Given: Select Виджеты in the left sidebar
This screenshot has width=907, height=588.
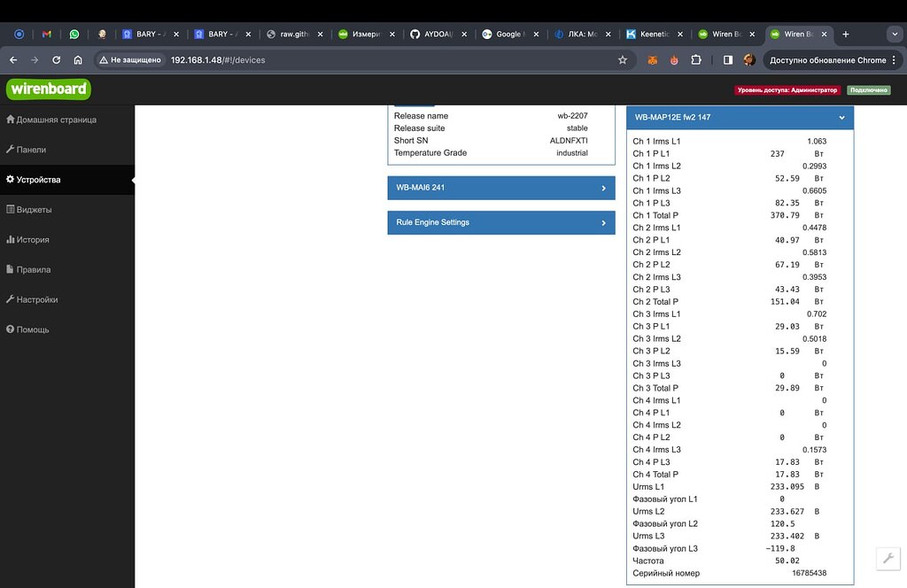Looking at the screenshot, I should (37, 209).
